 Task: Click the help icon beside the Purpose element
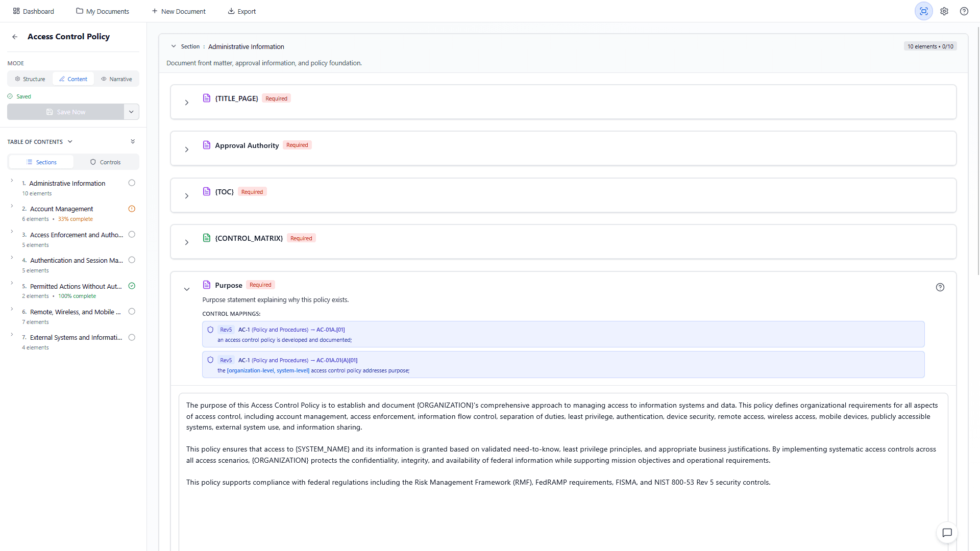(941, 287)
